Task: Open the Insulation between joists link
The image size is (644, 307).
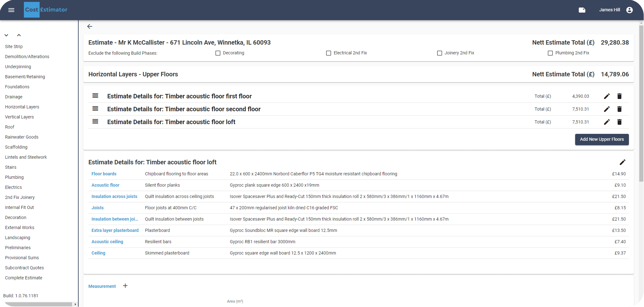Action: point(115,219)
